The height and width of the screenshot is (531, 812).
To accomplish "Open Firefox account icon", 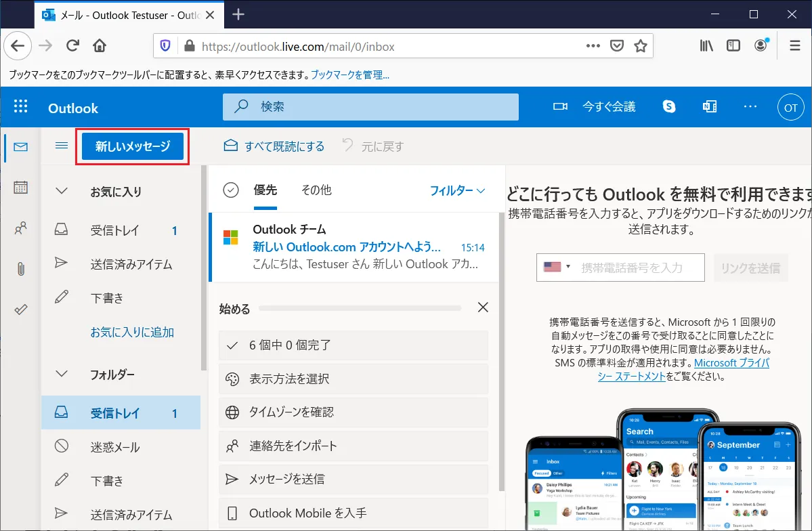I will pos(761,45).
